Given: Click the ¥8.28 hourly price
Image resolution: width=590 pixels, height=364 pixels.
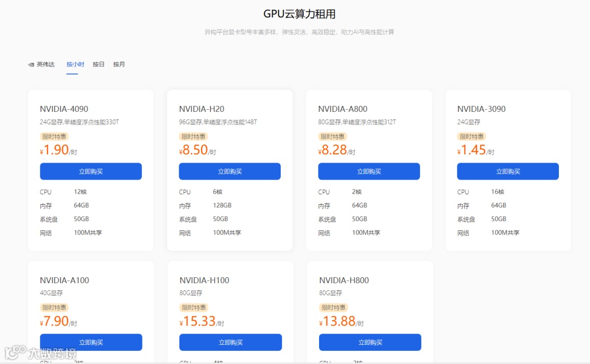Looking at the screenshot, I should pos(337,150).
